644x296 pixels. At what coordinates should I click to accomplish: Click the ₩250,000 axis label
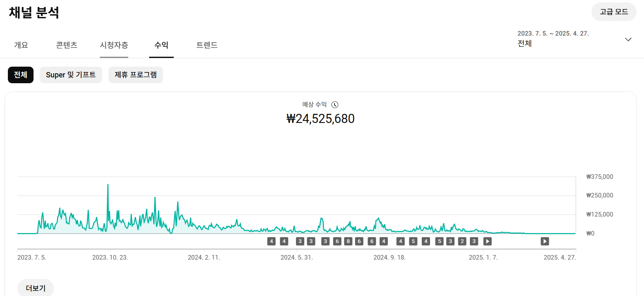(x=600, y=195)
